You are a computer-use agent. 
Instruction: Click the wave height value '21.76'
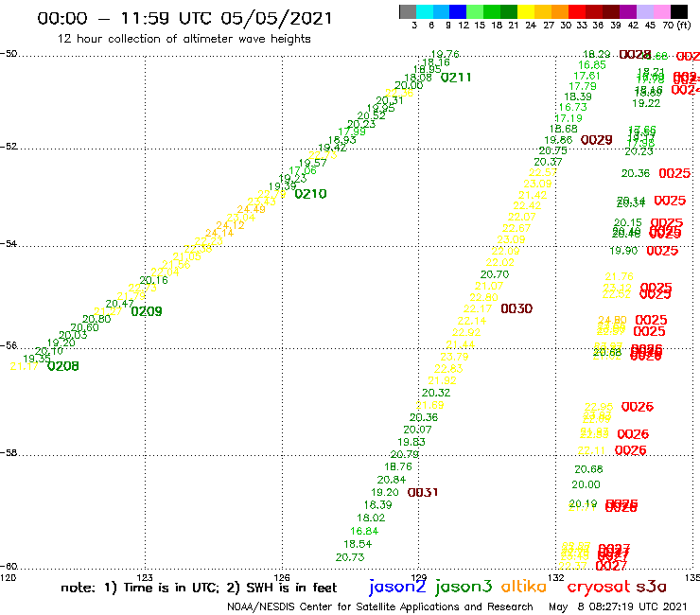tap(620, 276)
